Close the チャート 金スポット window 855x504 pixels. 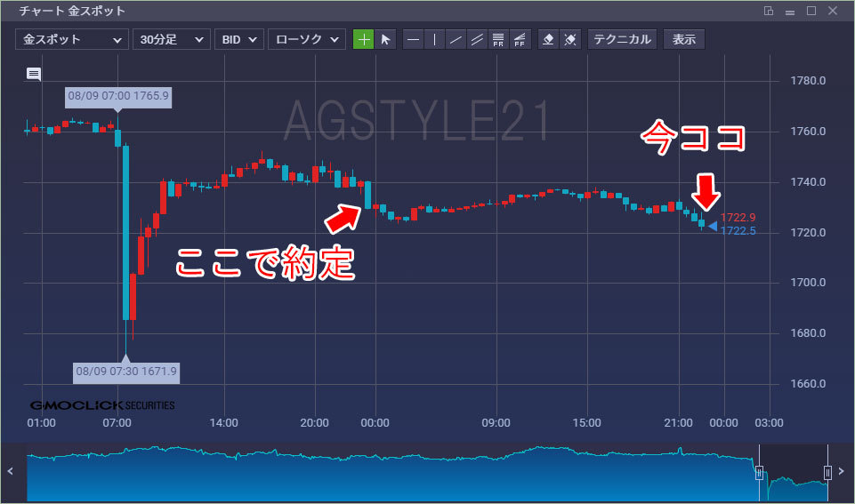click(x=833, y=11)
